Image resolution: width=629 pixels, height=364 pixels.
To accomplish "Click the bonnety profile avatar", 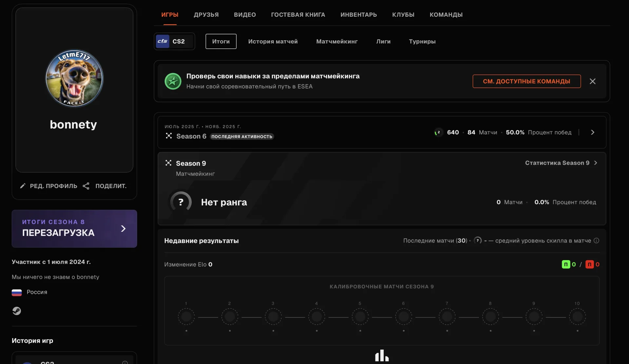I will pos(74,78).
